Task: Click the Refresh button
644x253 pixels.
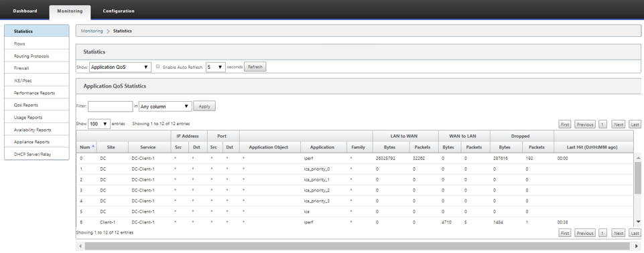Action: pyautogui.click(x=255, y=67)
